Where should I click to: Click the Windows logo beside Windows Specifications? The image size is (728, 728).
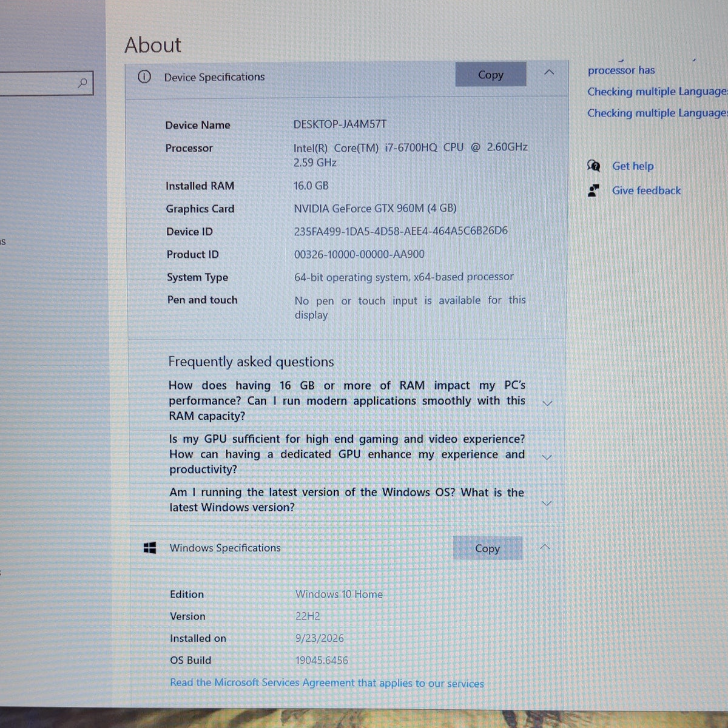pos(150,548)
